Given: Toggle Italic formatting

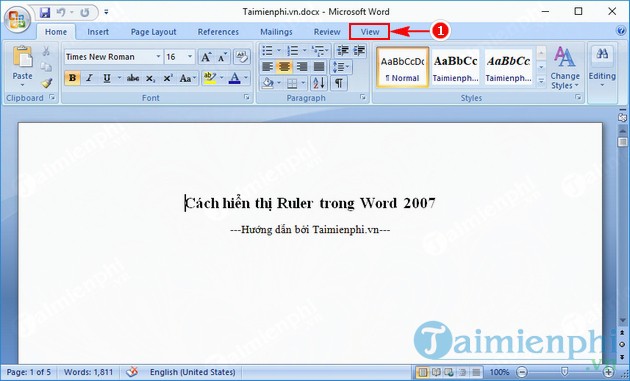Looking at the screenshot, I should [x=89, y=78].
